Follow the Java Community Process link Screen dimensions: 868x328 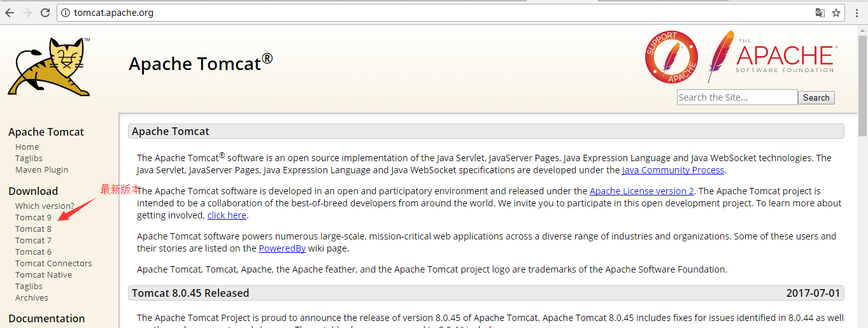click(673, 170)
